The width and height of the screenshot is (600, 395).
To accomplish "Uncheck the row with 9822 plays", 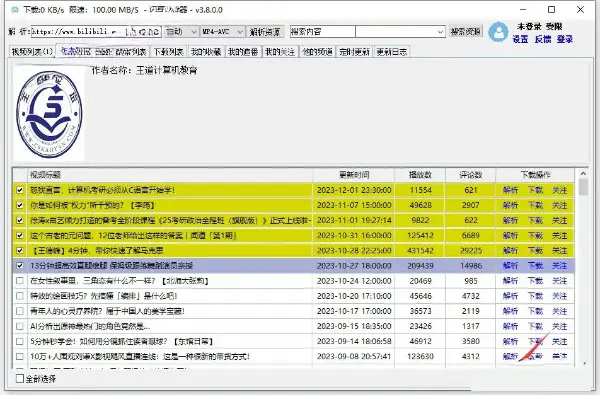I will click(20, 220).
